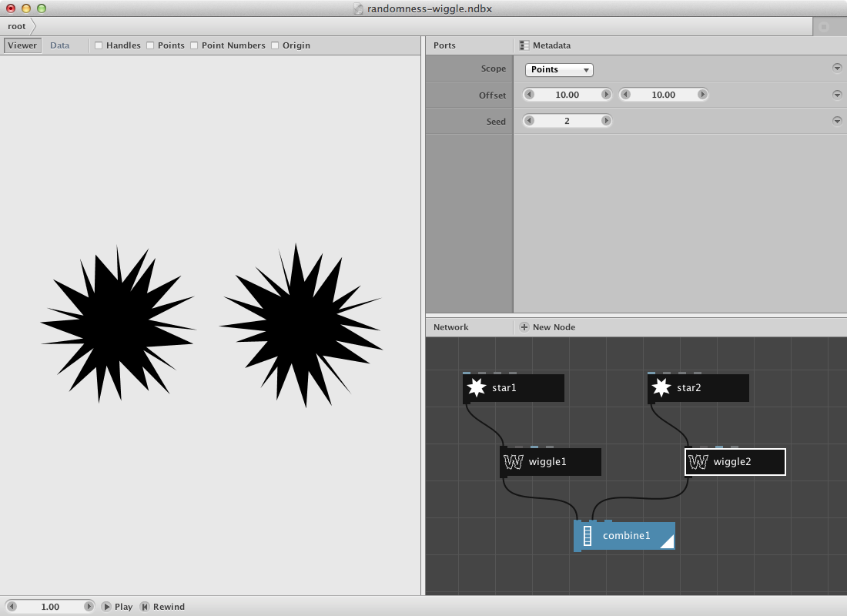The image size is (847, 616).
Task: Click the star2 node star icon
Action: click(661, 387)
